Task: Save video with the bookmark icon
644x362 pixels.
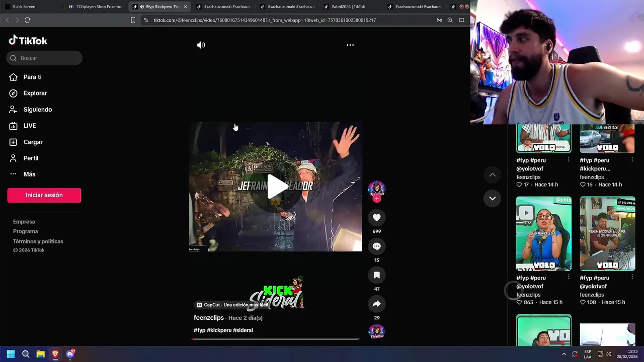Action: pos(376,275)
